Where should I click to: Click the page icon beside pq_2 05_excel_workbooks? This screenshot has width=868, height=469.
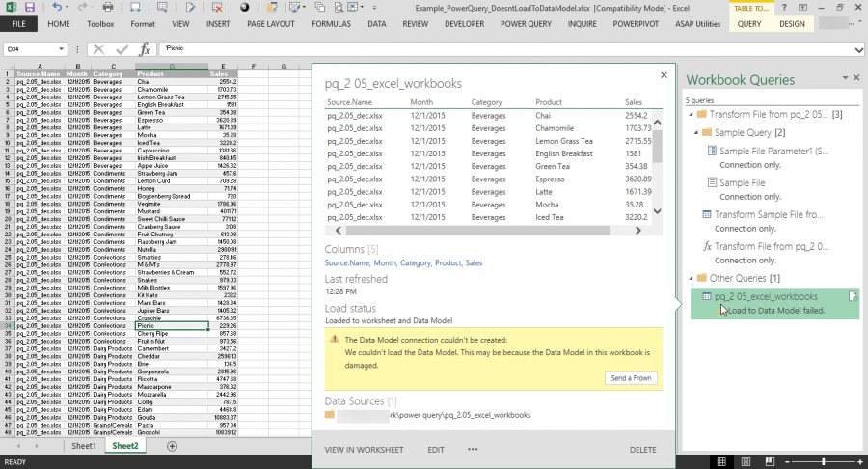coord(854,297)
